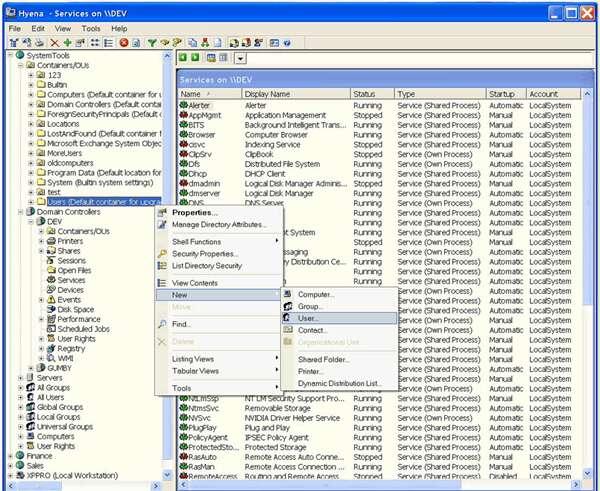Image resolution: width=600 pixels, height=491 pixels.
Task: Expand the GUMBY domain controller node
Action: click(31, 368)
